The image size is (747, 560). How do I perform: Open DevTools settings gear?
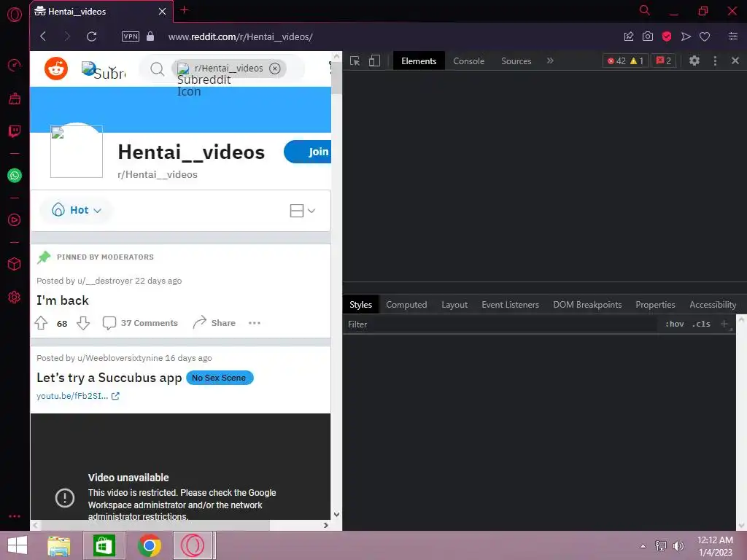coord(694,61)
